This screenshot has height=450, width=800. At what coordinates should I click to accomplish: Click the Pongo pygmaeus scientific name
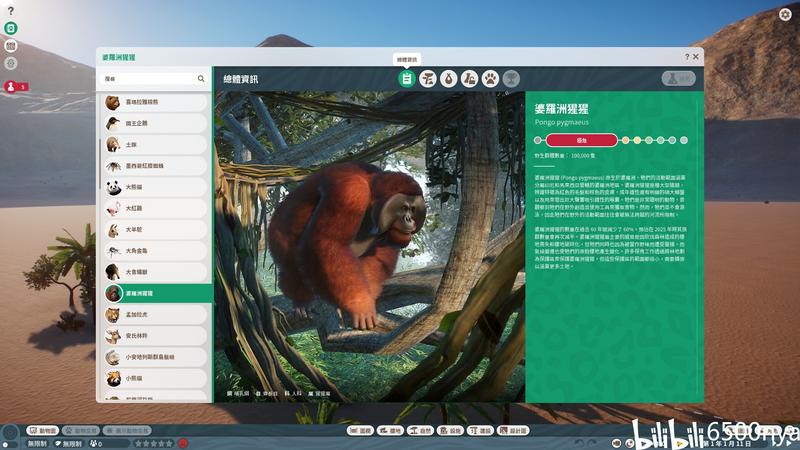click(561, 122)
